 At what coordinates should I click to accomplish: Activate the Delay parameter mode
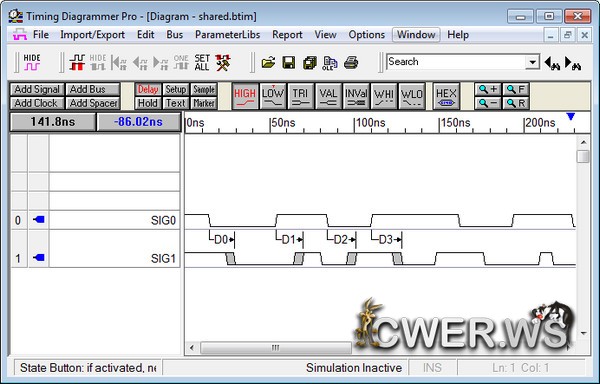click(148, 89)
